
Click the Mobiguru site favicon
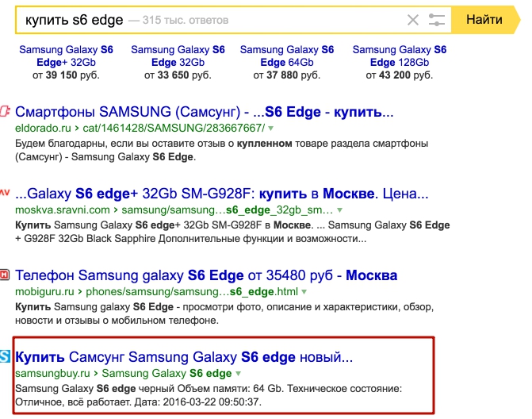6,275
